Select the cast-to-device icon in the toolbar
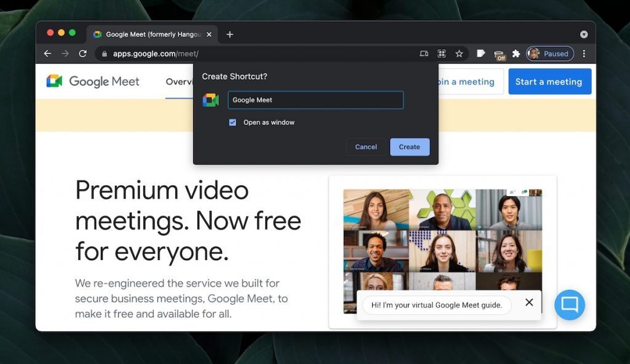 (423, 53)
